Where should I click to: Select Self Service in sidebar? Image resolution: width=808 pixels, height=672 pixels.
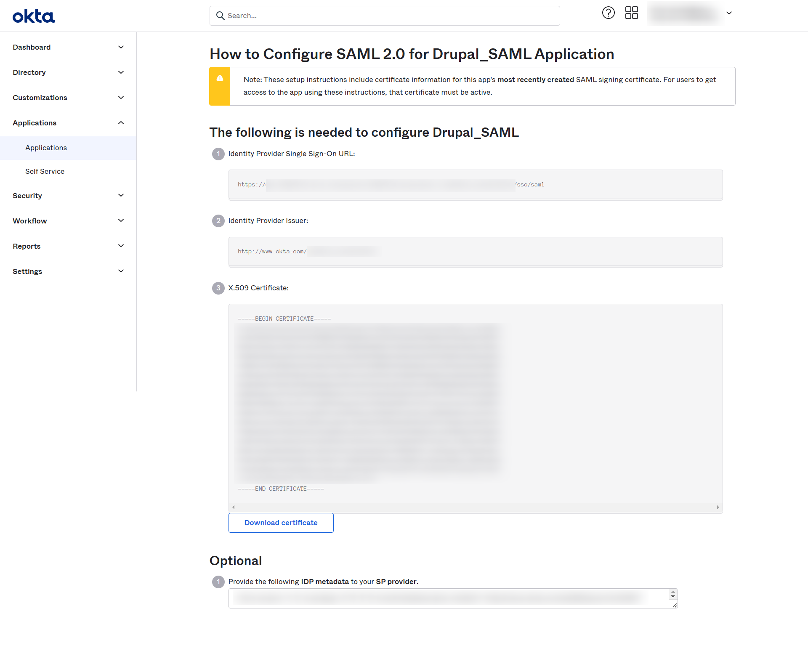click(x=45, y=171)
